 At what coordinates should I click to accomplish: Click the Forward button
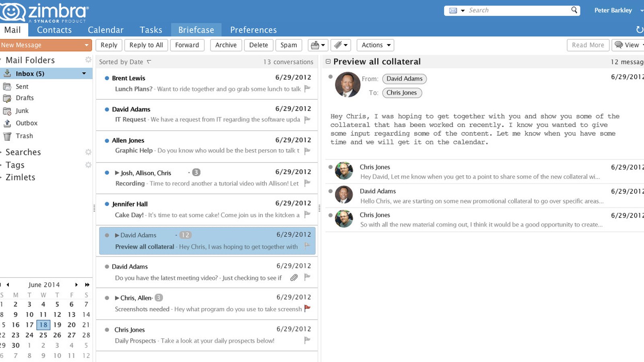(x=187, y=45)
